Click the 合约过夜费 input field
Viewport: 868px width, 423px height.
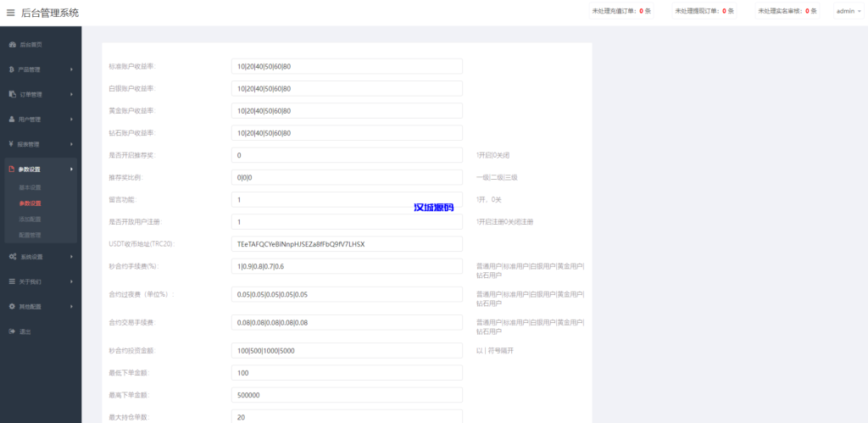click(347, 294)
